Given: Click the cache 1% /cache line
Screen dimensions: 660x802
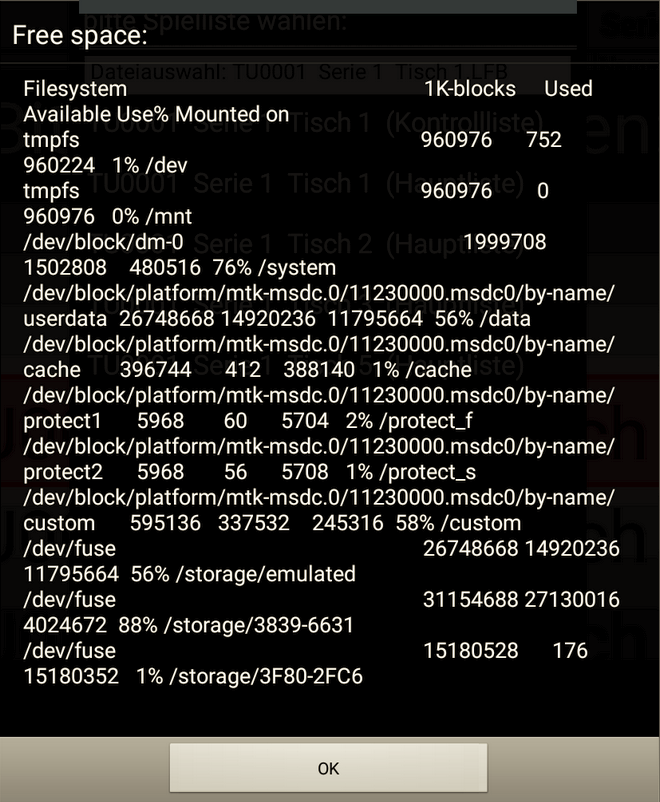Looking at the screenshot, I should pos(247,370).
